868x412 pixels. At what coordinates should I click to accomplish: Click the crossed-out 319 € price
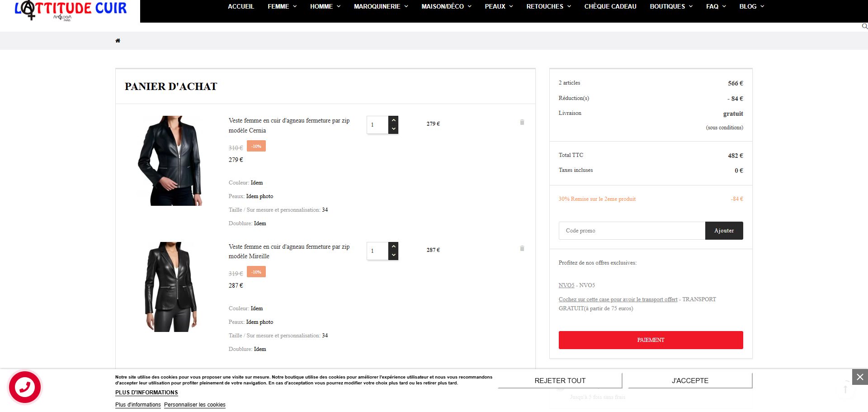click(236, 274)
